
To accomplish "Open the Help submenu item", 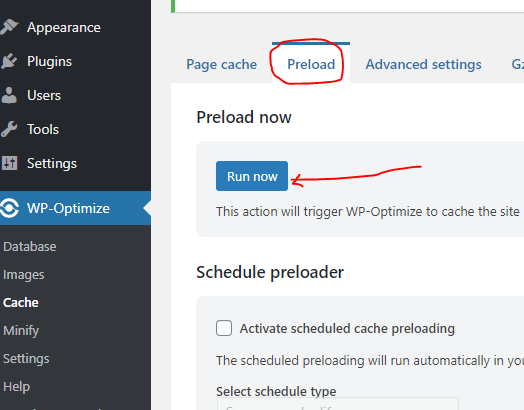I will (16, 387).
